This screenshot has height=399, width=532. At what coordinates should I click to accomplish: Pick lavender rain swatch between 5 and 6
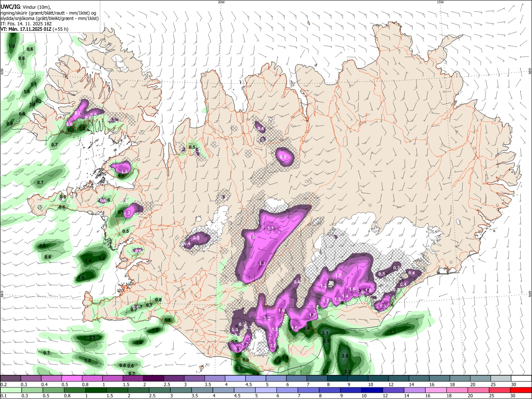tap(267, 390)
